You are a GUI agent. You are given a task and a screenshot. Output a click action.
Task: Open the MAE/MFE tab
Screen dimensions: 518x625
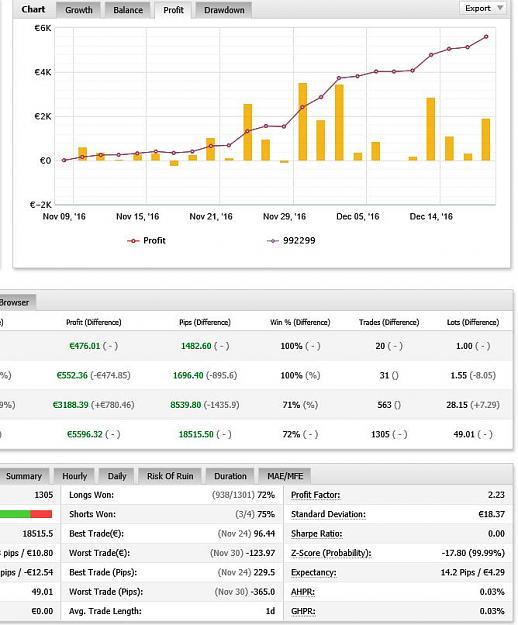click(285, 476)
